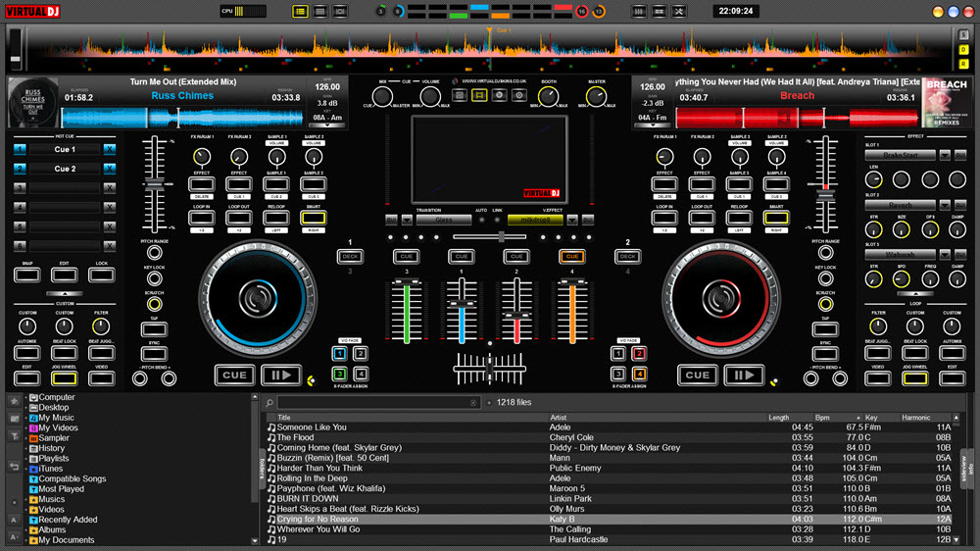This screenshot has width=980, height=551.
Task: Enable headphone CUE for mixer channel 4
Action: point(572,257)
